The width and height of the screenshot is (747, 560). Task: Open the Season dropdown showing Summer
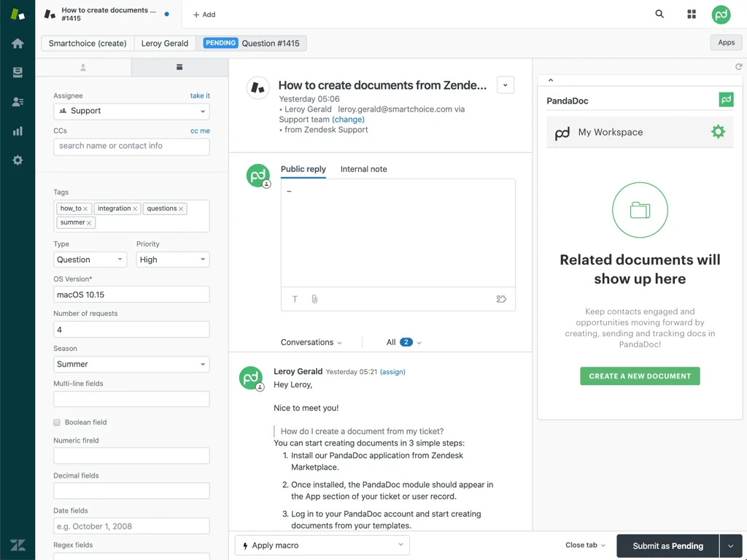click(x=131, y=364)
